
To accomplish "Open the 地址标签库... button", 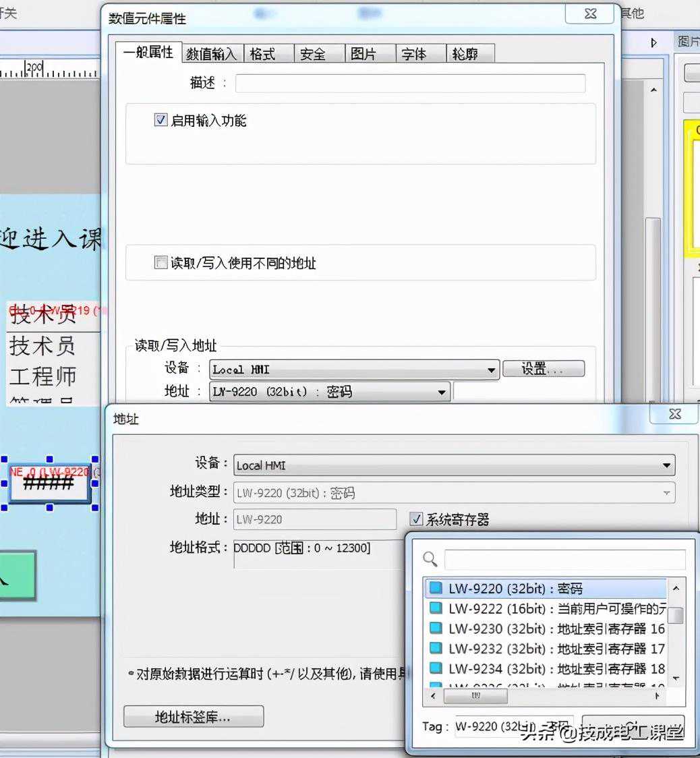I will (x=193, y=717).
